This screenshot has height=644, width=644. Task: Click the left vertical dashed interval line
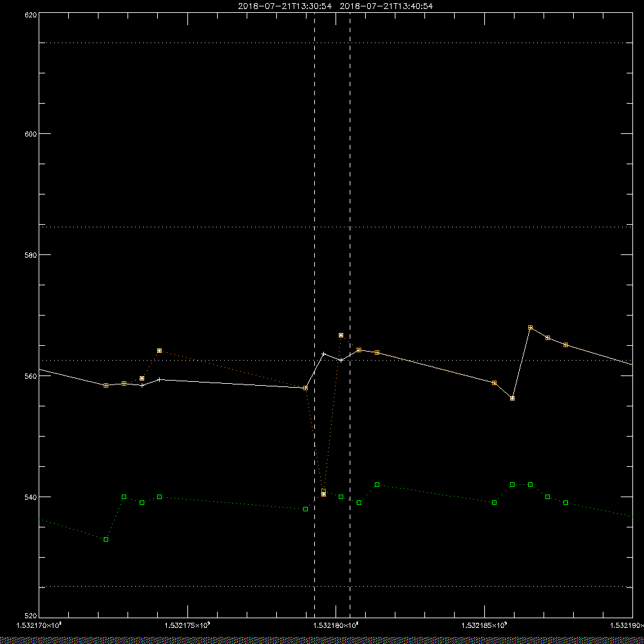(315, 315)
